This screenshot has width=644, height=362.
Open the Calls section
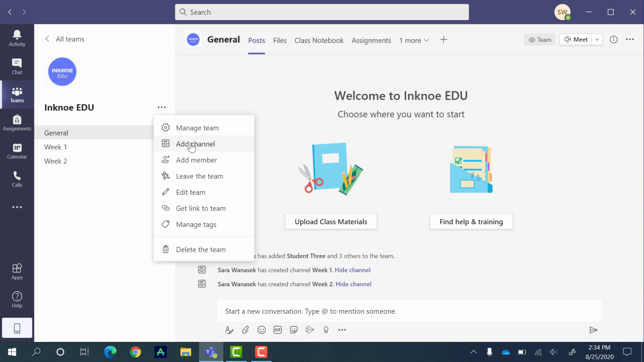(x=17, y=179)
